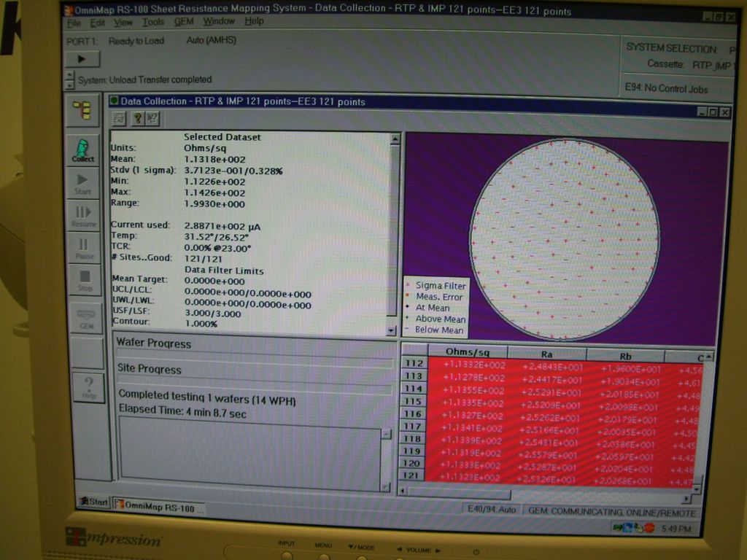Image resolution: width=747 pixels, height=560 pixels.
Task: Open the GEM menu
Action: (184, 21)
